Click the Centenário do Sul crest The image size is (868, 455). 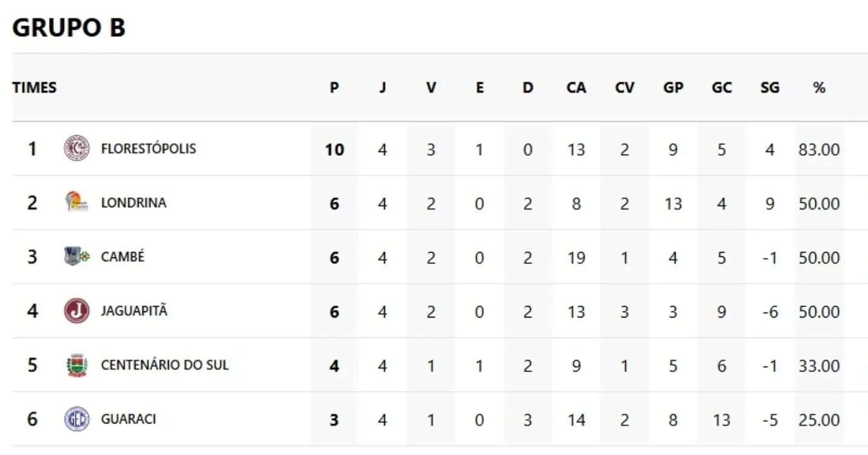click(77, 365)
